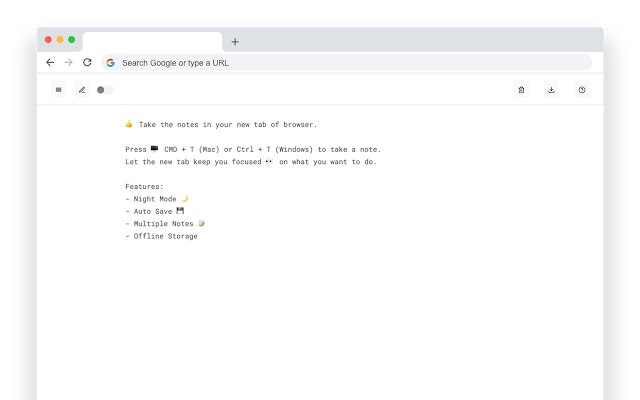Click the "- Auto Save" line
Viewport: 640px width, 400px height.
click(155, 211)
